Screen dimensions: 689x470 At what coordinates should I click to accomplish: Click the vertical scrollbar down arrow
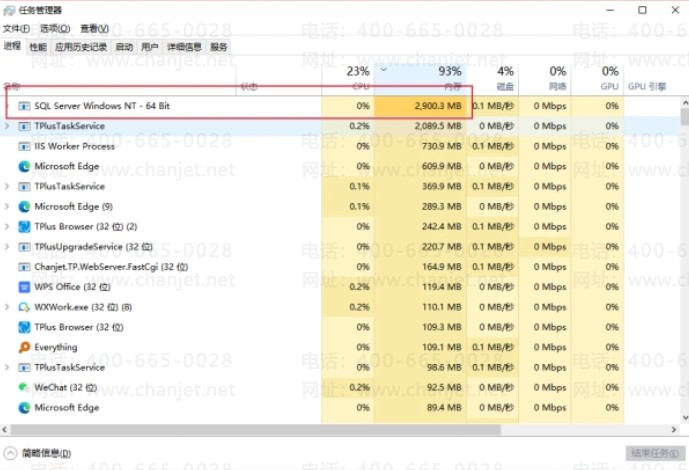(684, 418)
